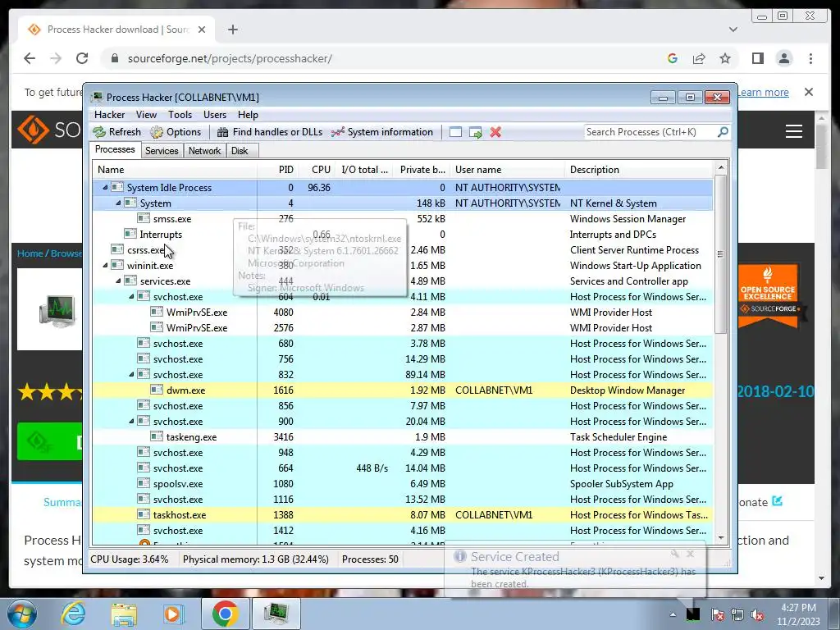Click the process list scroll-down arrow
The height and width of the screenshot is (630, 840).
click(720, 538)
